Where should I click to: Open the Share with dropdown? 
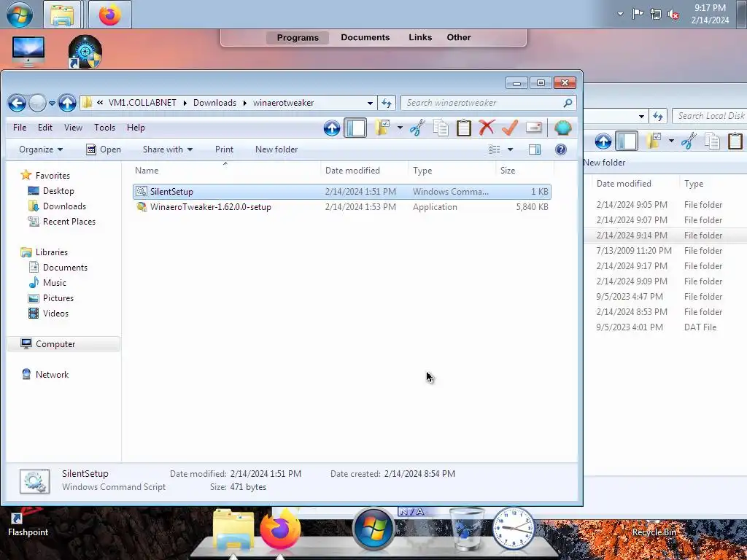168,149
